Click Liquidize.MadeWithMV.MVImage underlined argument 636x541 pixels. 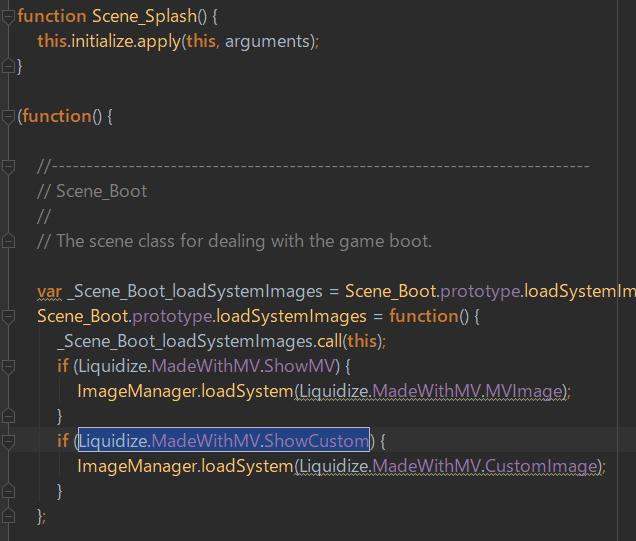coord(432,391)
